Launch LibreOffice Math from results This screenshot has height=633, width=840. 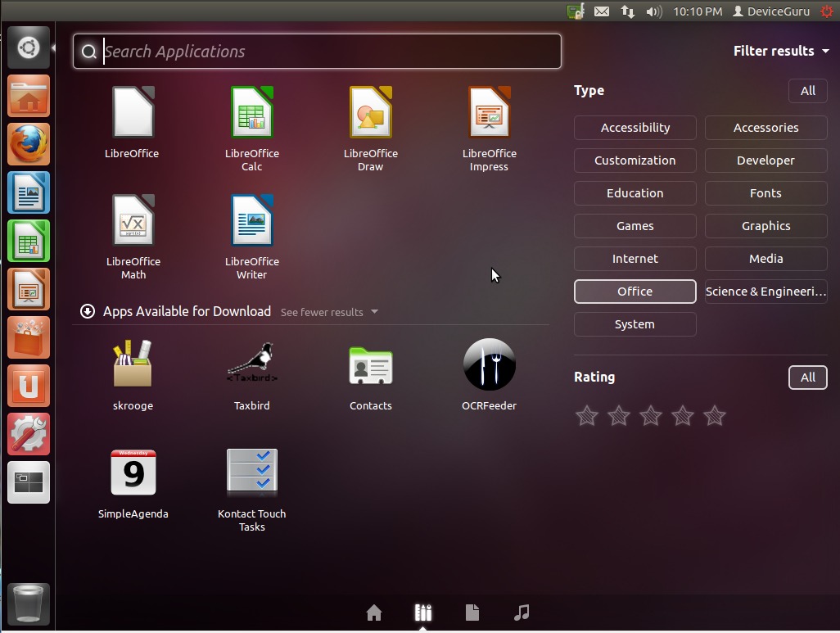(133, 237)
